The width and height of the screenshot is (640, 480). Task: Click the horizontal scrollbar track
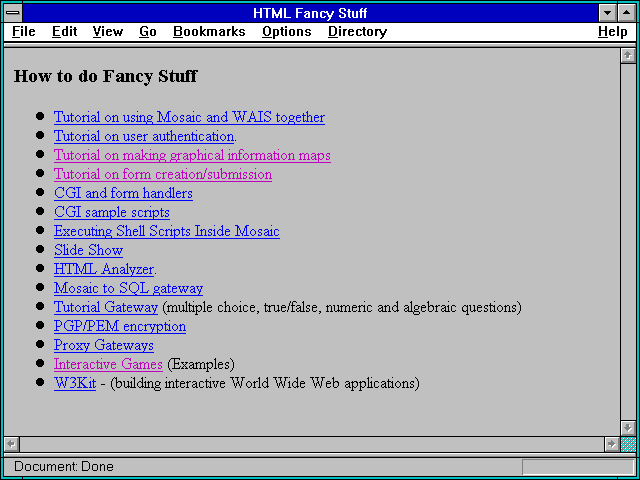coord(312,444)
